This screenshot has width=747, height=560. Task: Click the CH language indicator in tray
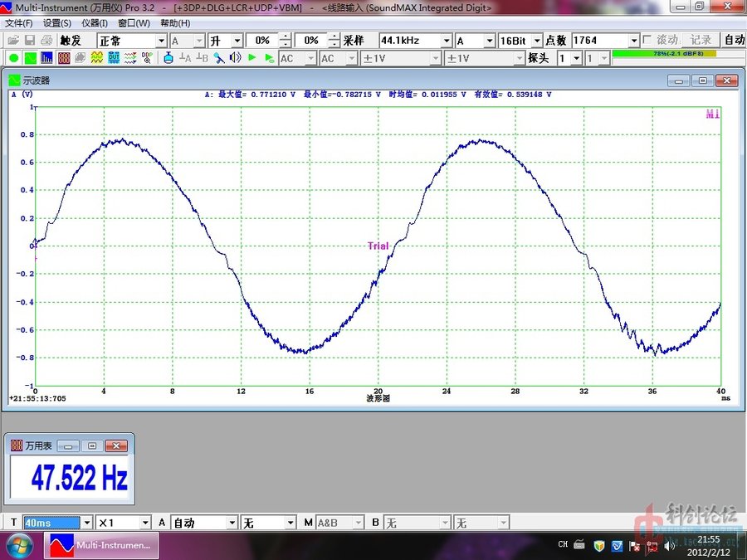[563, 544]
